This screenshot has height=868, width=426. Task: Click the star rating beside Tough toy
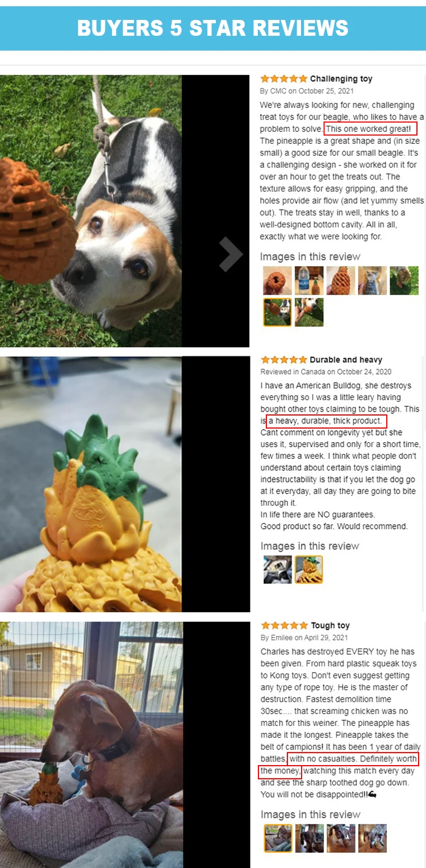(284, 625)
